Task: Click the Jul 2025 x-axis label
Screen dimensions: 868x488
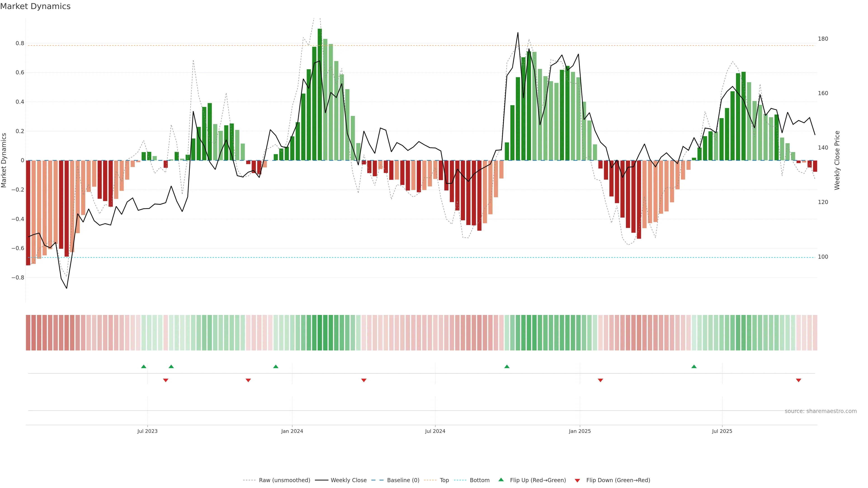Action: [722, 431]
